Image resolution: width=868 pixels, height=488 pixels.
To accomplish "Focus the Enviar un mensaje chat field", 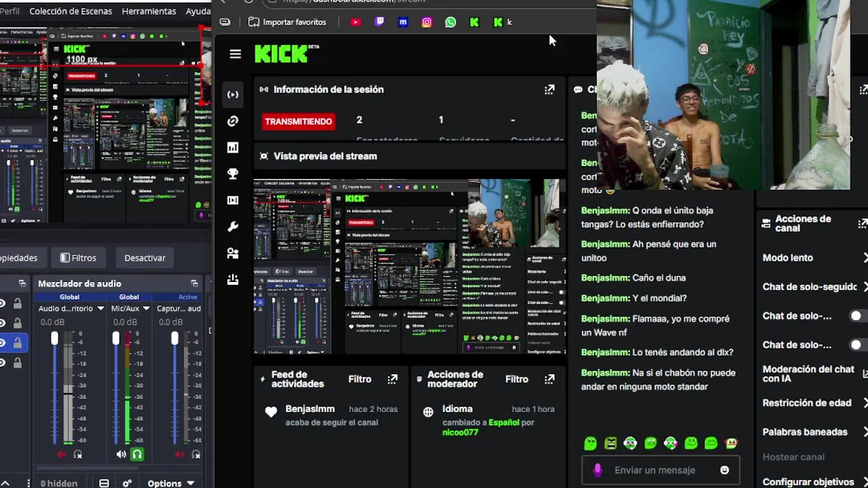I will coord(660,470).
